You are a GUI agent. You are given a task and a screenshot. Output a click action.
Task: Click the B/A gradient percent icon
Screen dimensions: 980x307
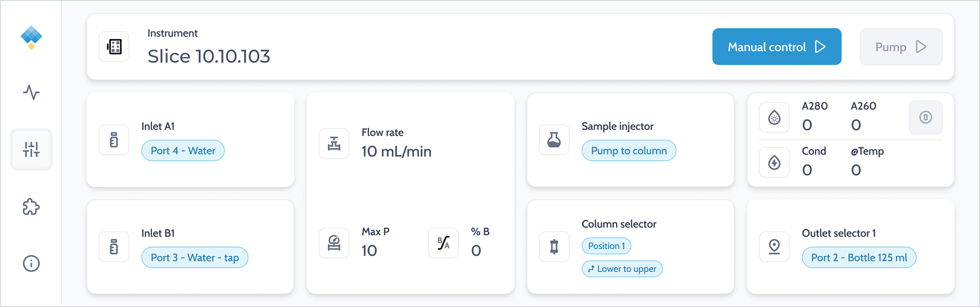click(x=444, y=243)
